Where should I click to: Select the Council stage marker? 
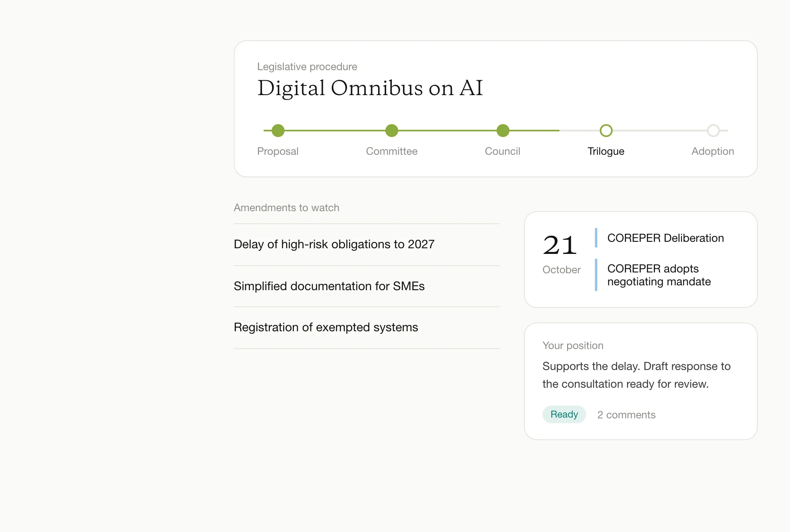tap(503, 131)
